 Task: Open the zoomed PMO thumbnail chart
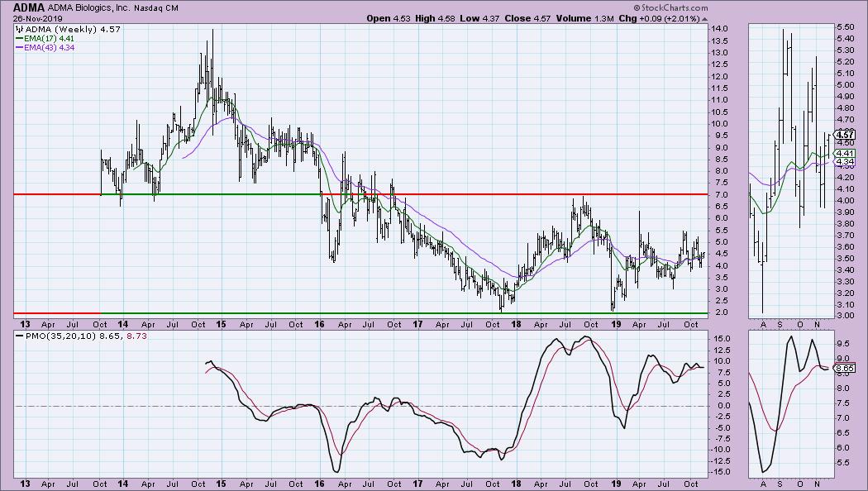coord(790,403)
